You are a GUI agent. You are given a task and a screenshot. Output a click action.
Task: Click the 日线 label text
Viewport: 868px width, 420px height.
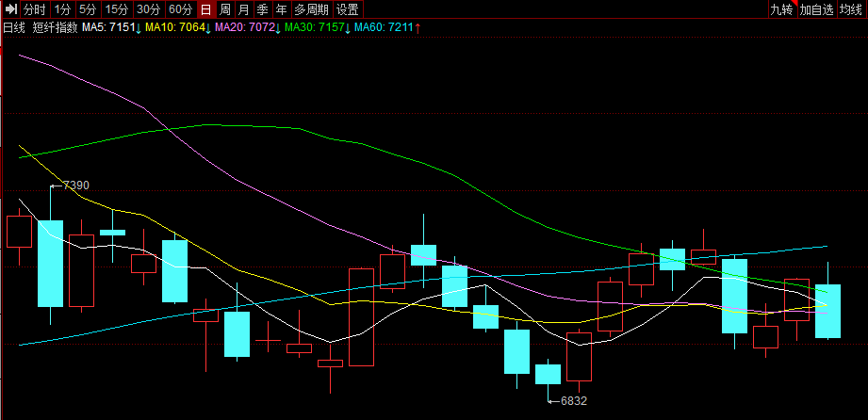pyautogui.click(x=14, y=27)
